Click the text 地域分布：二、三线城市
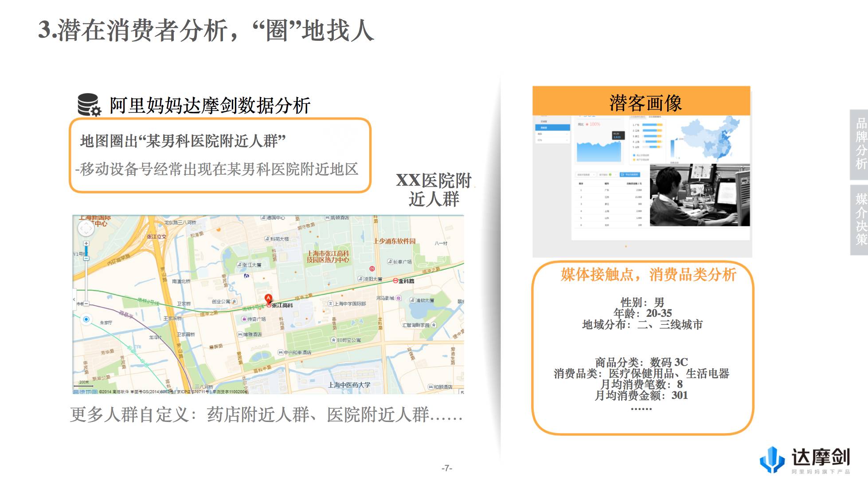 click(x=642, y=324)
